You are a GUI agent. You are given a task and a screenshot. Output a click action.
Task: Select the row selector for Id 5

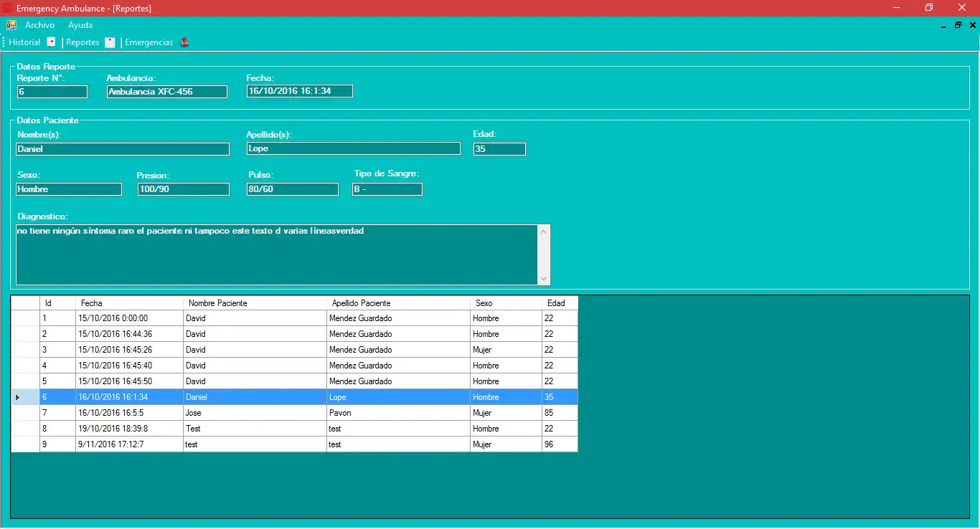click(x=25, y=381)
